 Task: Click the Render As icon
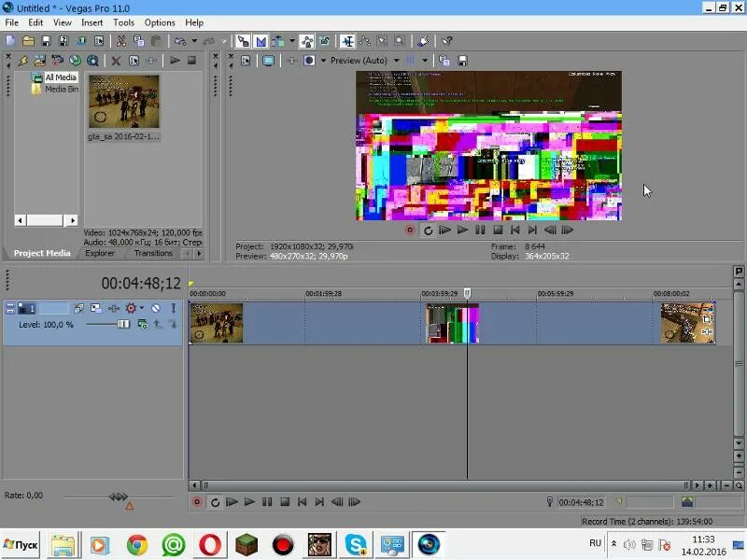tap(81, 41)
